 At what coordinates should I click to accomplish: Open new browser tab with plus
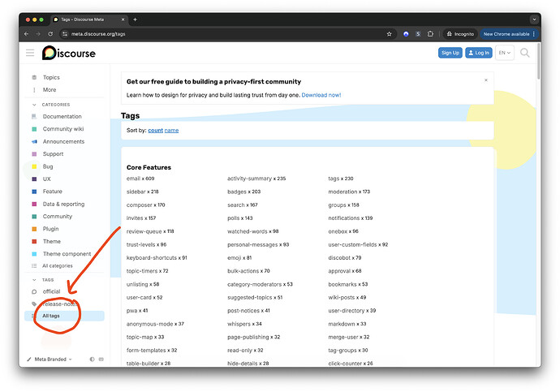135,19
